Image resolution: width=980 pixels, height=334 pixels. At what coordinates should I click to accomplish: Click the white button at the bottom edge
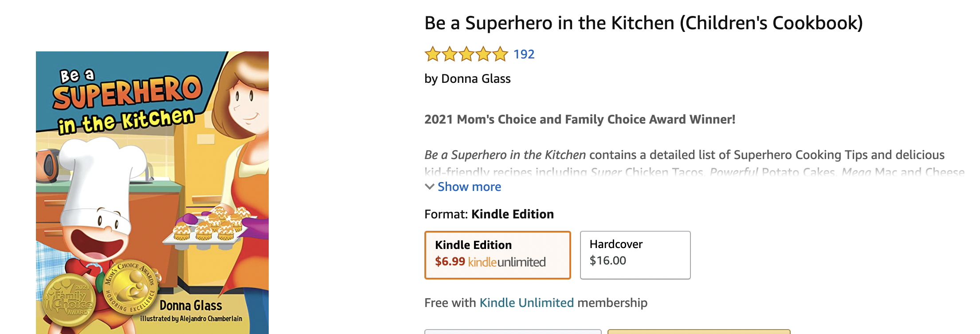[513, 331]
